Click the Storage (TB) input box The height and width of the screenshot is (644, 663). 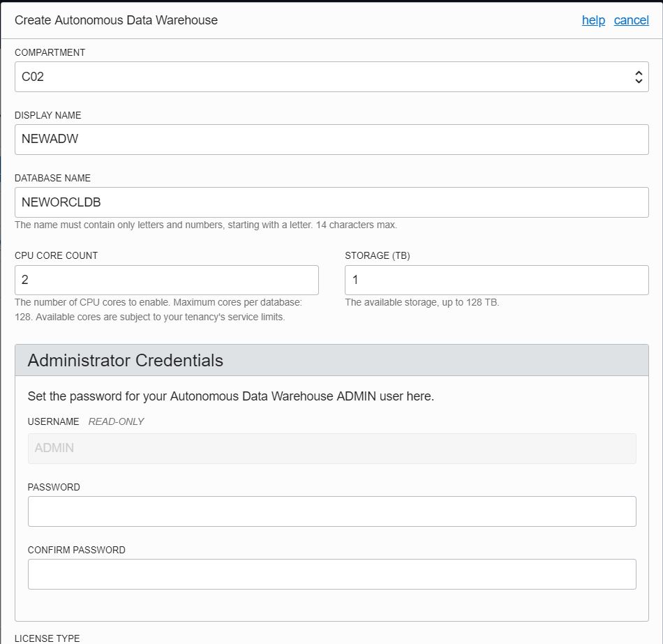[496, 280]
